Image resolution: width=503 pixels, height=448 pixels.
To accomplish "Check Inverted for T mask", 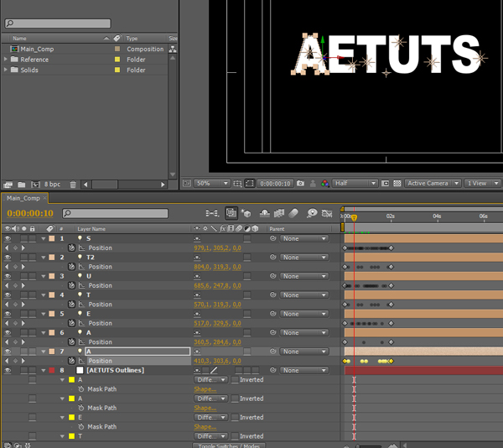I will [x=235, y=436].
